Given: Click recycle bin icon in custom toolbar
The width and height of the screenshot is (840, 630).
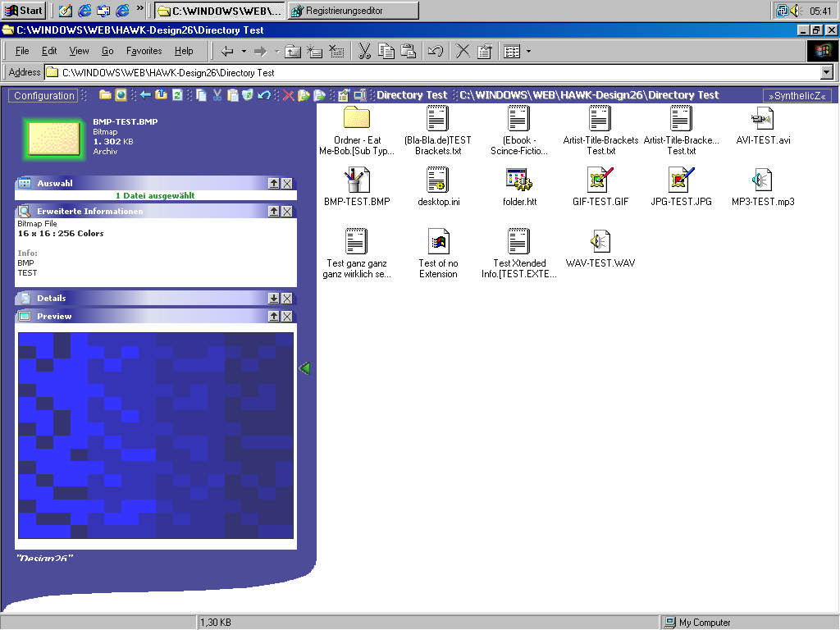Looking at the screenshot, I should click(x=248, y=95).
